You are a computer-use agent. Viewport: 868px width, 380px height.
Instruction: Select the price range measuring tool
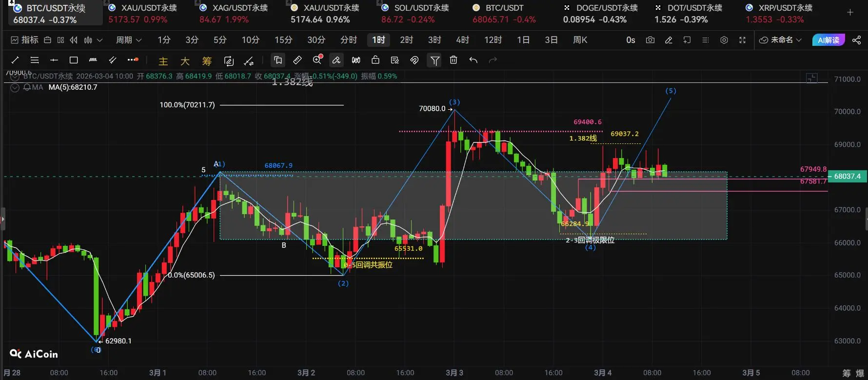point(93,60)
